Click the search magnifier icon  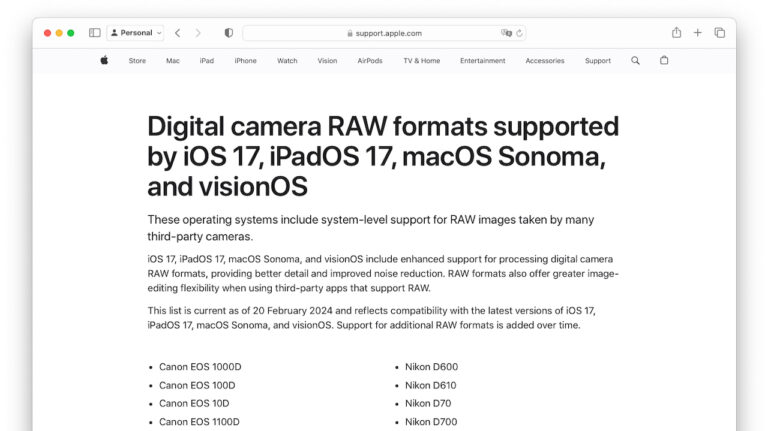click(635, 60)
